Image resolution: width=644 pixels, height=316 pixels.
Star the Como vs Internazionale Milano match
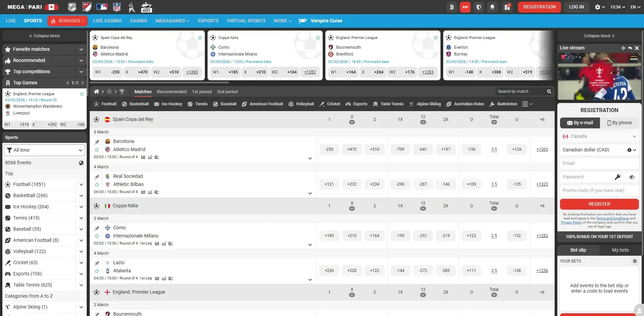coord(97,236)
